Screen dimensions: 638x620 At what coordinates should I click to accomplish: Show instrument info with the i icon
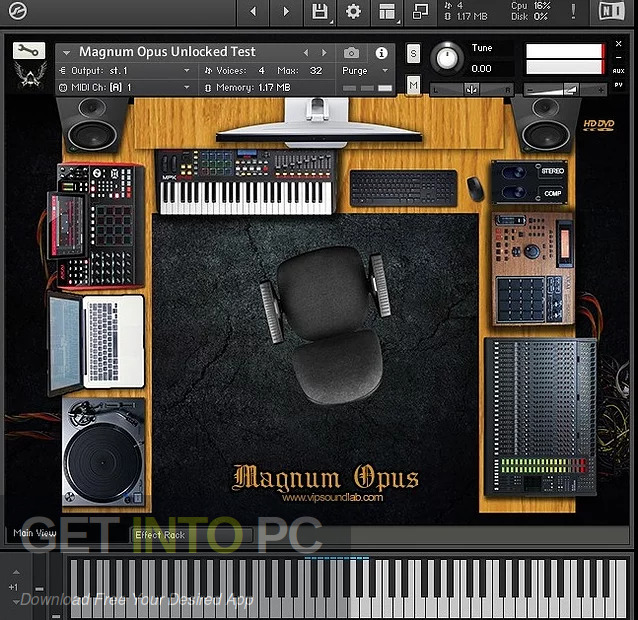[381, 53]
